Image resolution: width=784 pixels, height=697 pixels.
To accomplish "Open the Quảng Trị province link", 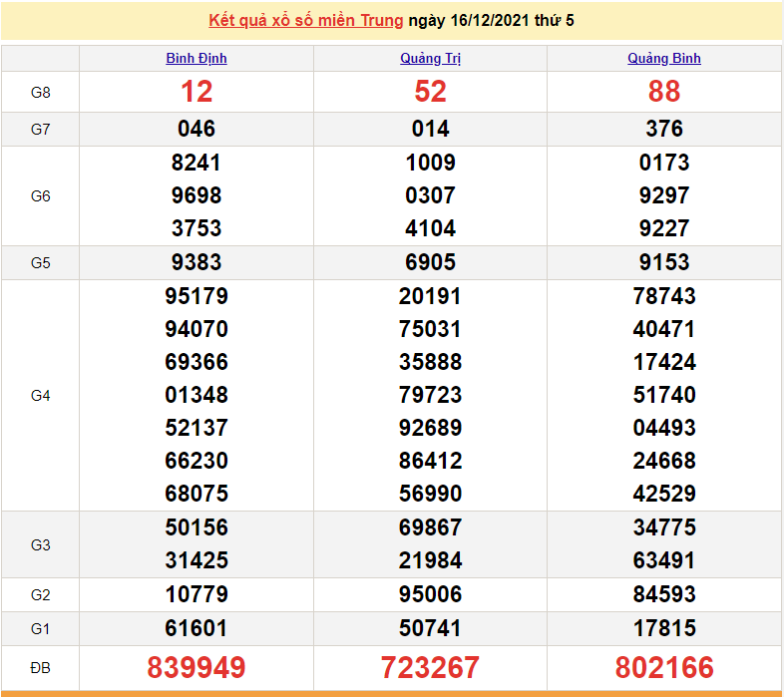I will 430,59.
